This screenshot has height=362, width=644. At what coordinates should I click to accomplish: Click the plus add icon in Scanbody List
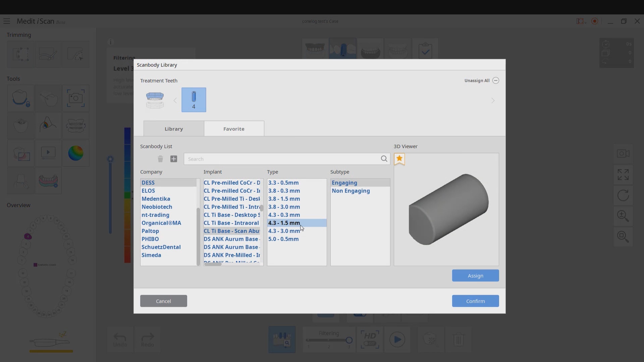pyautogui.click(x=173, y=159)
